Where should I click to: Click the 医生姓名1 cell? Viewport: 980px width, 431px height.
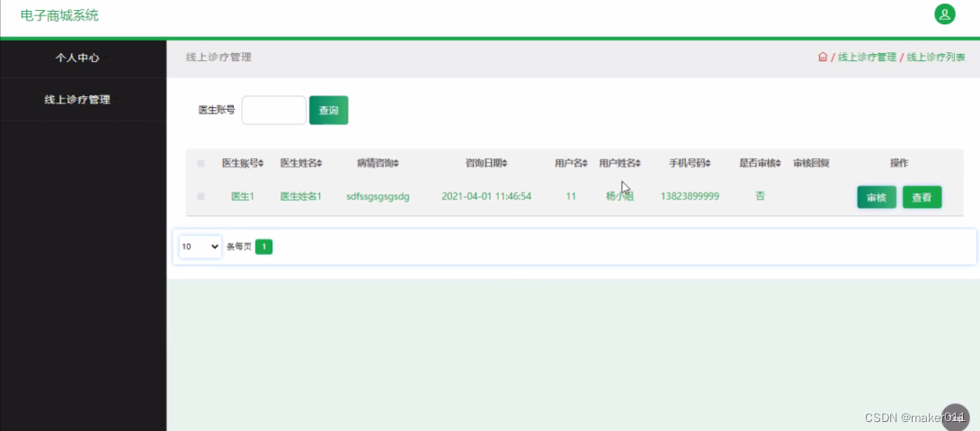(300, 196)
